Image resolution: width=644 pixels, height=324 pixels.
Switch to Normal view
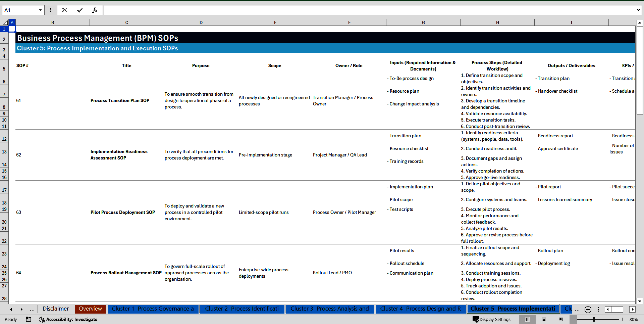click(527, 319)
